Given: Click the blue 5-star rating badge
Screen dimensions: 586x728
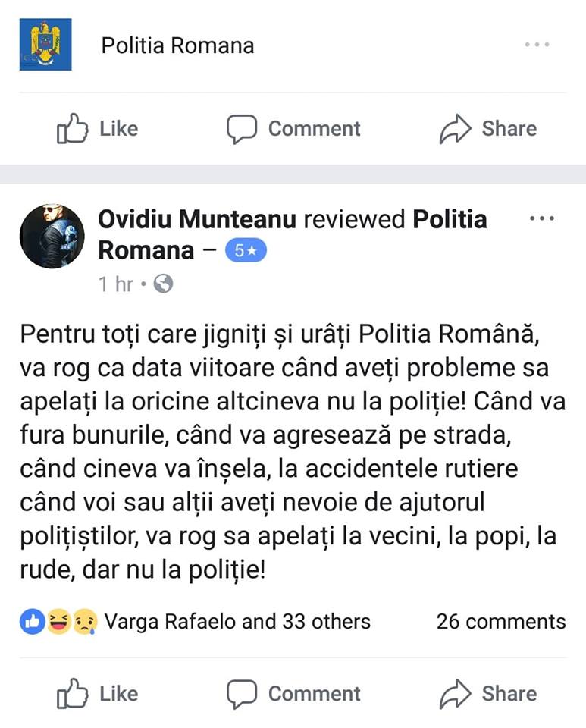Looking at the screenshot, I should coord(246,251).
